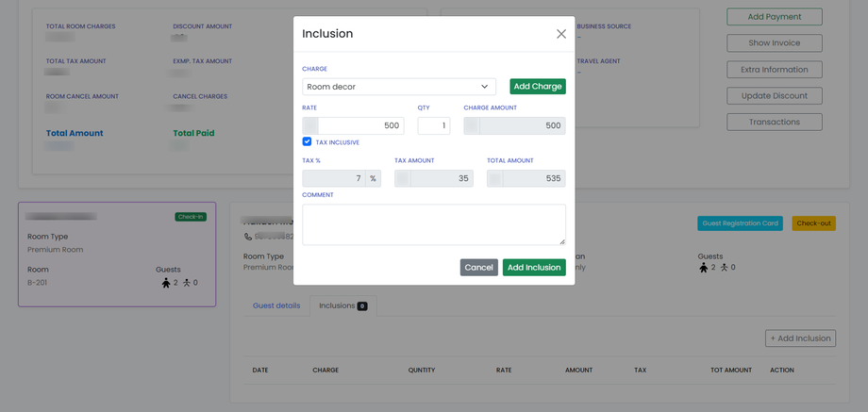Open Extra Information
This screenshot has width=868, height=412.
(x=774, y=70)
